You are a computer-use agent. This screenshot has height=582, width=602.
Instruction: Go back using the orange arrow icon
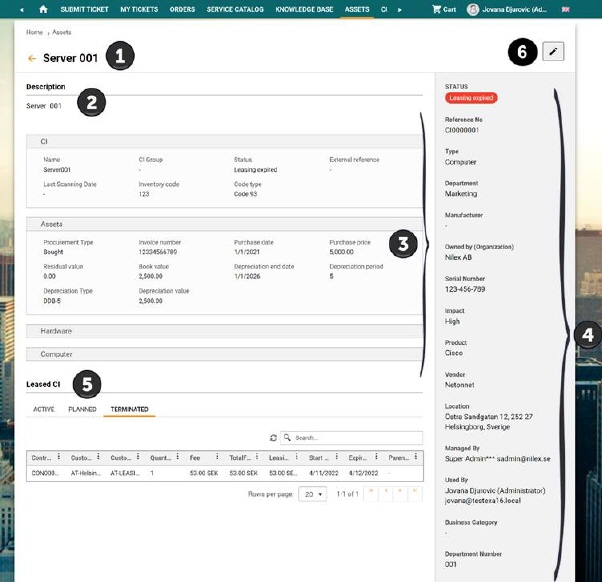[32, 59]
